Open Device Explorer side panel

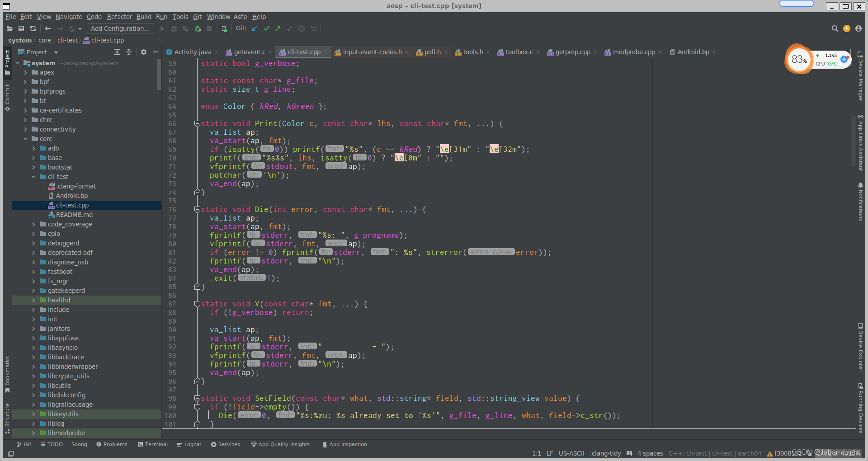[860, 347]
